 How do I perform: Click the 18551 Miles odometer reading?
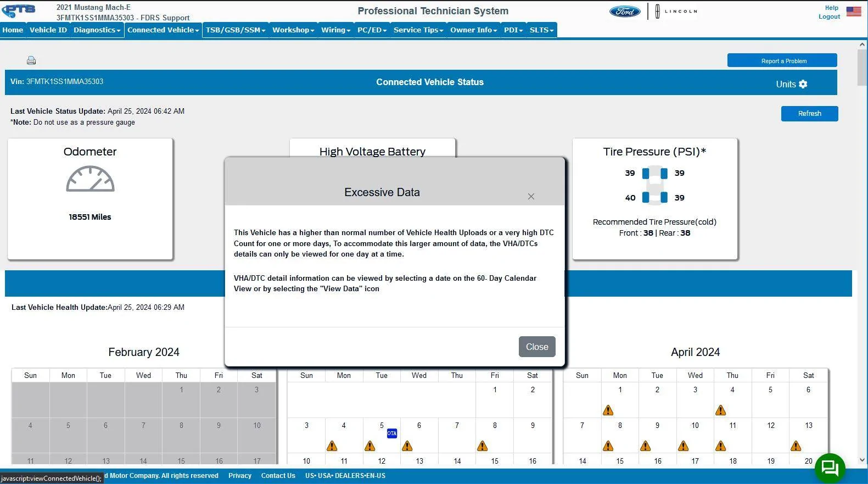pyautogui.click(x=90, y=217)
